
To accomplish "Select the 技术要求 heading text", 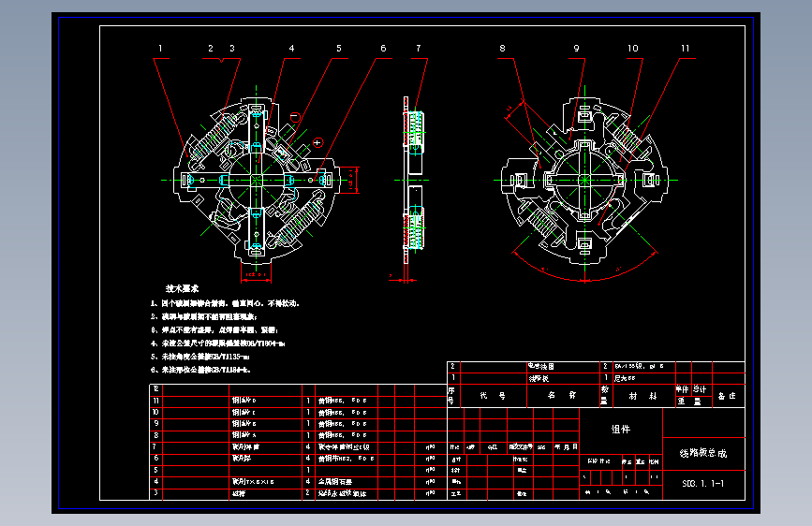I will coord(182,288).
